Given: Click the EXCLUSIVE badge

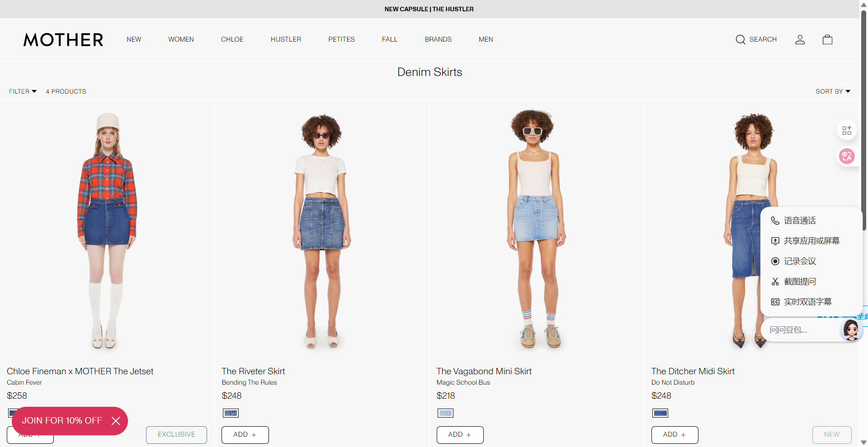Looking at the screenshot, I should pyautogui.click(x=176, y=435).
